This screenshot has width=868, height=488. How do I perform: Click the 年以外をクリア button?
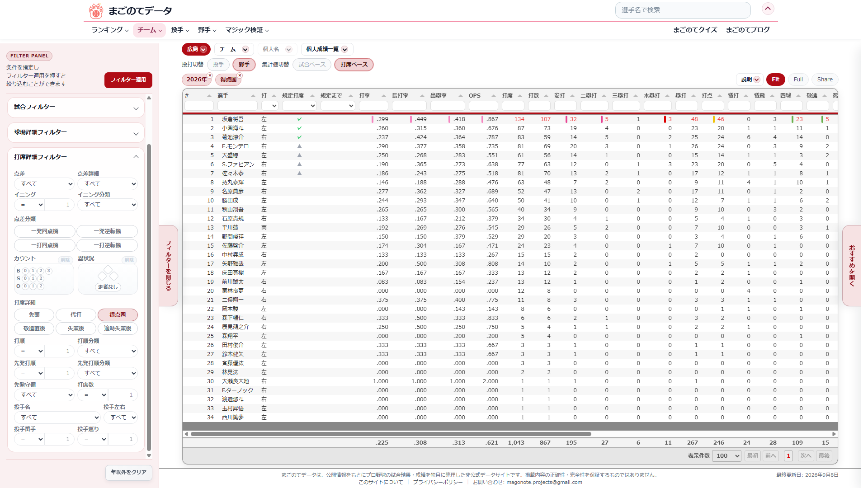(x=129, y=472)
